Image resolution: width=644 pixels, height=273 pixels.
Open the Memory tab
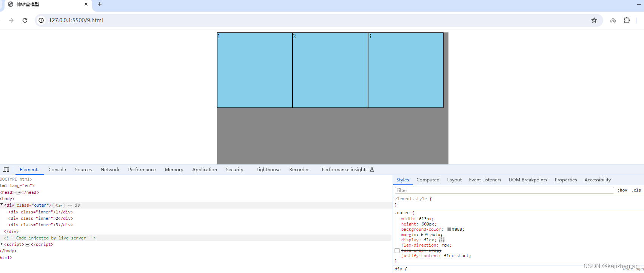pyautogui.click(x=174, y=170)
